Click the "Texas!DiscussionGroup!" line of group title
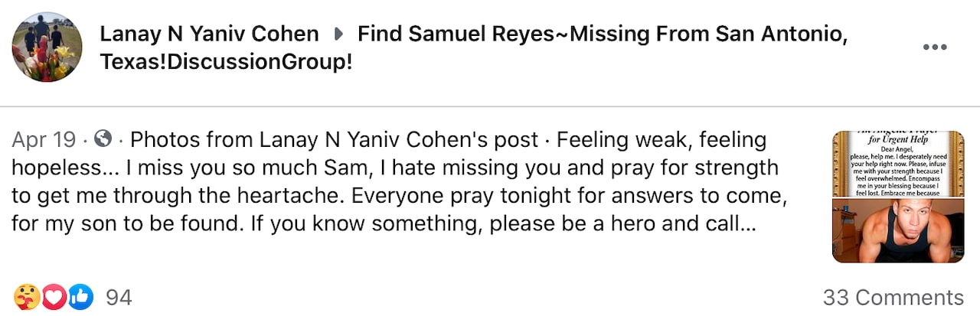This screenshot has width=980, height=316. point(226,62)
